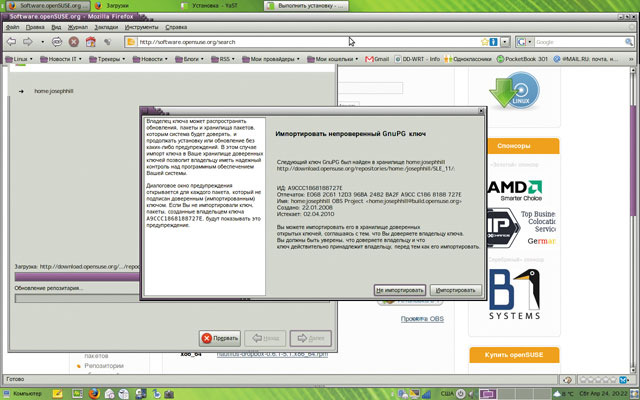The image size is (640, 400).
Task: Switch to Выполнить установку task window
Action: 306,6
